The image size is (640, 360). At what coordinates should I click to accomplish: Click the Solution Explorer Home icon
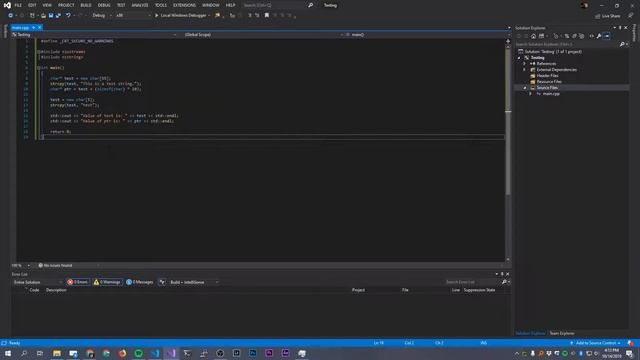[x=533, y=36]
